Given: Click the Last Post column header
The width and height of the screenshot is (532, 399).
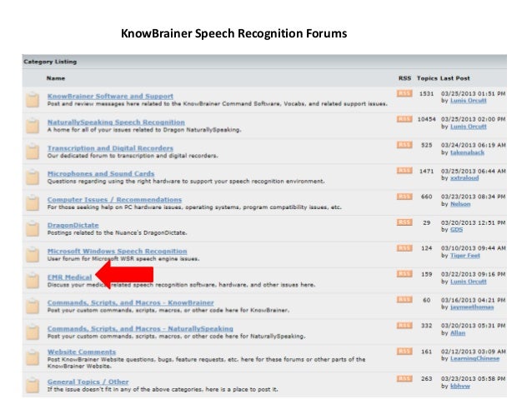Looking at the screenshot, I should [455, 78].
